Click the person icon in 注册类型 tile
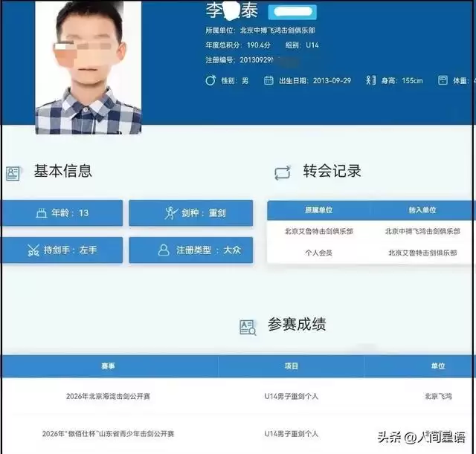The width and height of the screenshot is (476, 454). coord(164,250)
